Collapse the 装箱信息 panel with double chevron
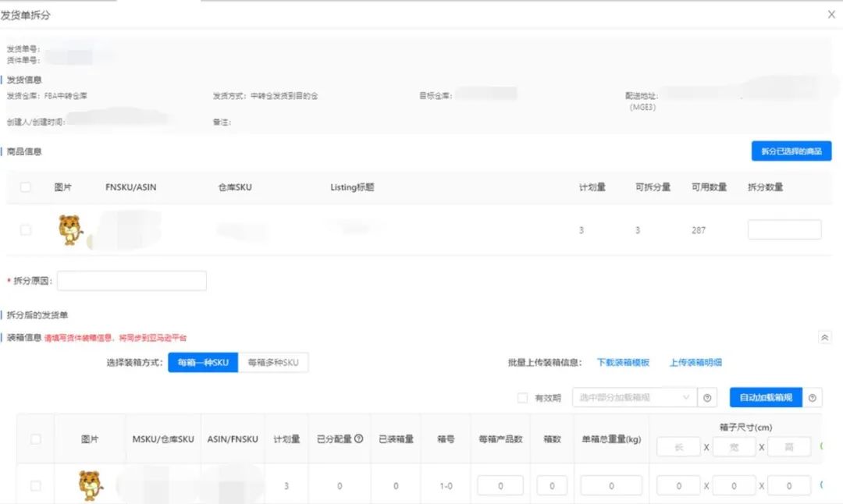843x504 pixels. point(824,337)
